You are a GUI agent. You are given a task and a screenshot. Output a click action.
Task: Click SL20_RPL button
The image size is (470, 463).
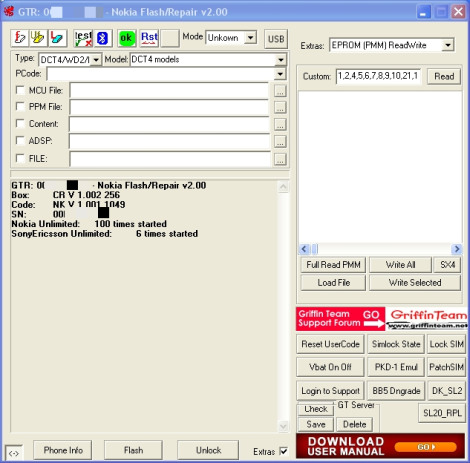point(442,413)
